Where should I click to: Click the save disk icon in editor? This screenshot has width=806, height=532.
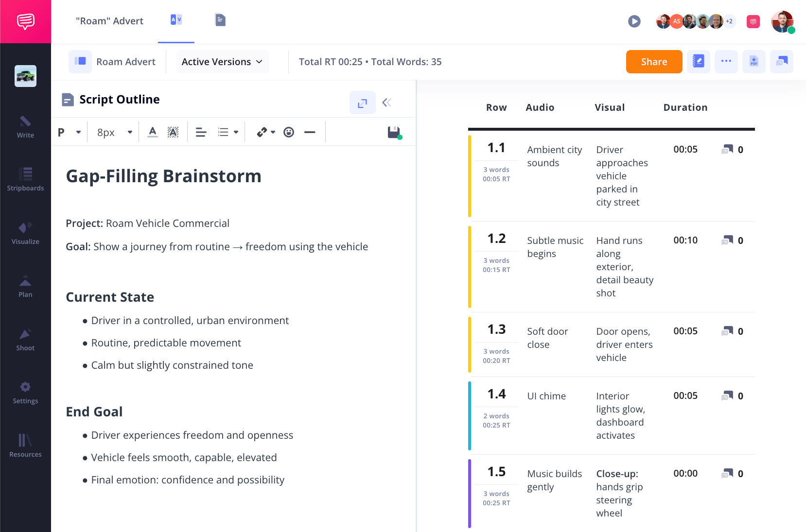tap(394, 132)
